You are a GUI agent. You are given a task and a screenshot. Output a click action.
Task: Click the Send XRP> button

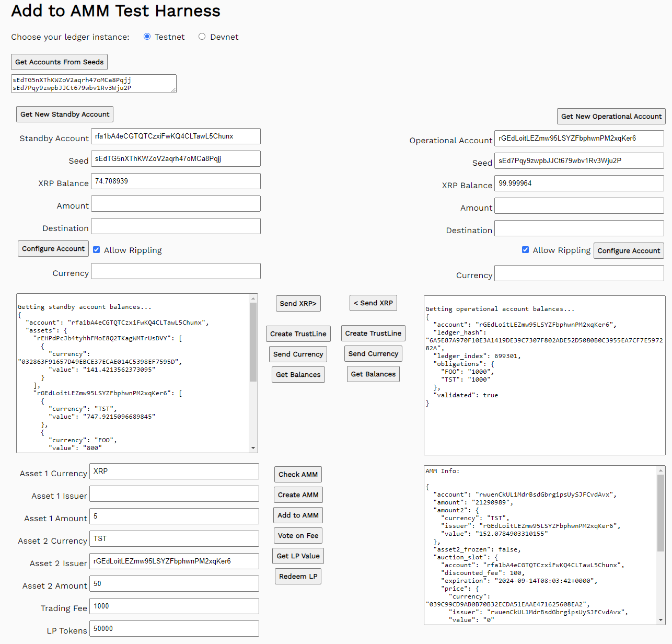298,303
